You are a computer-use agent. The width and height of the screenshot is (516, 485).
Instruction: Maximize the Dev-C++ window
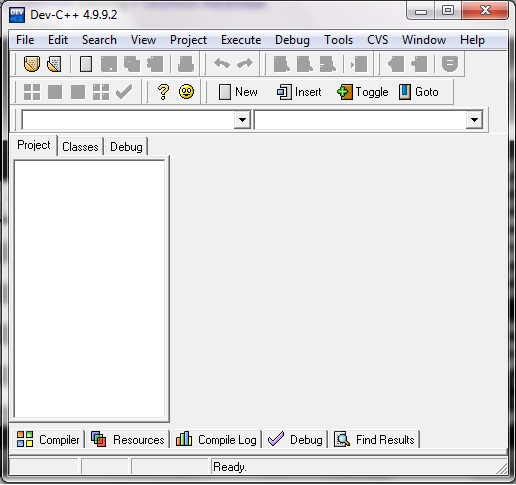(x=448, y=11)
